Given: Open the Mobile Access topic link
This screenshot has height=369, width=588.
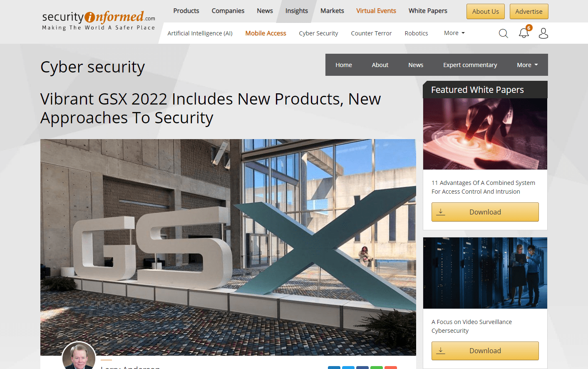Looking at the screenshot, I should [x=265, y=33].
